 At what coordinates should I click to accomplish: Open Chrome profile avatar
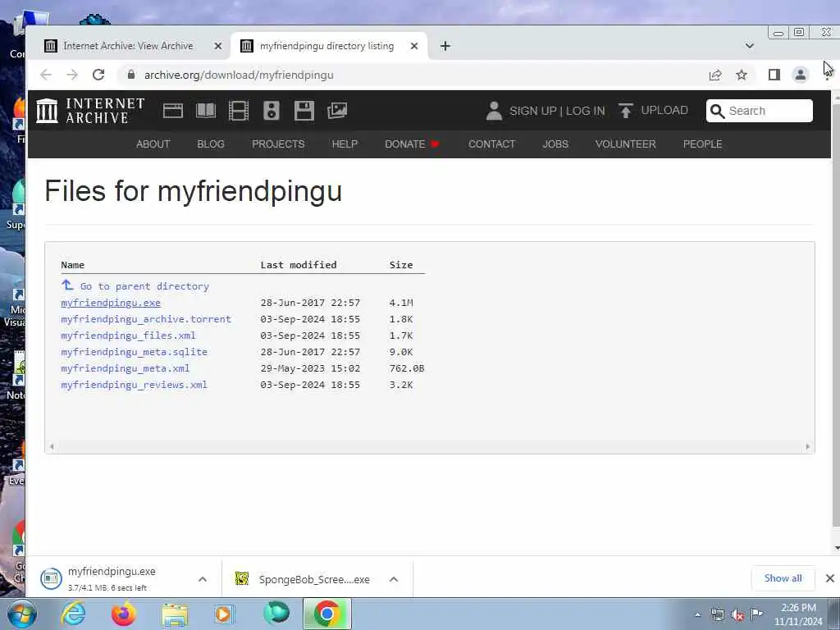pyautogui.click(x=801, y=75)
